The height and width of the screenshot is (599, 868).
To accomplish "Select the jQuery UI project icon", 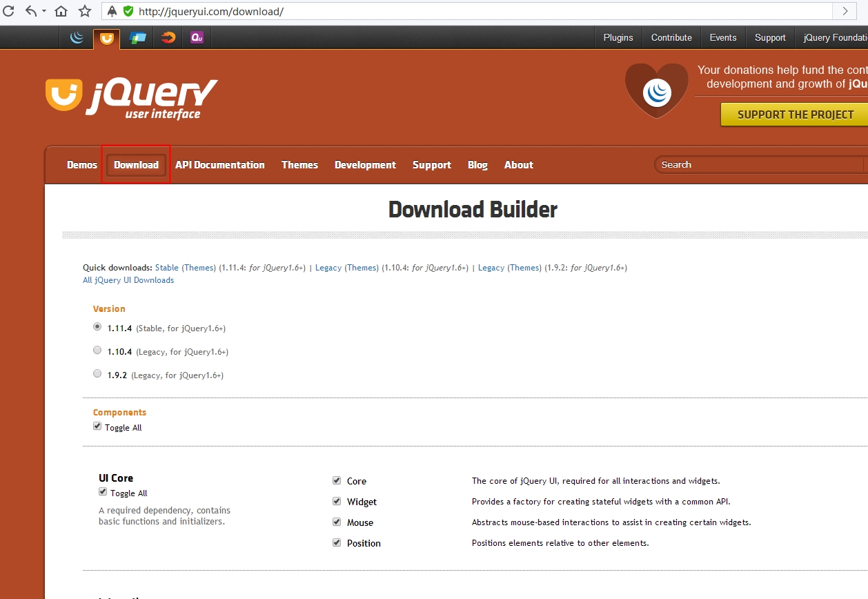I will point(106,39).
